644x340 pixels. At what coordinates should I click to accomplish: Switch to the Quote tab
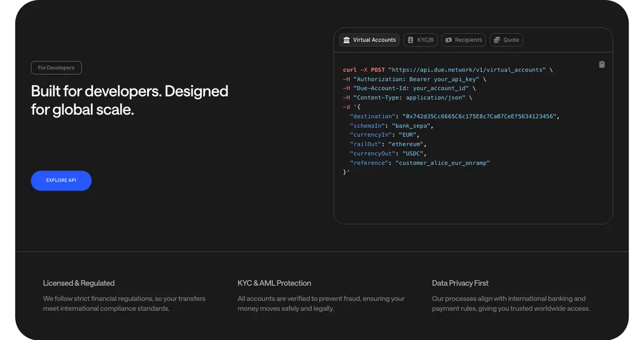[x=506, y=40]
